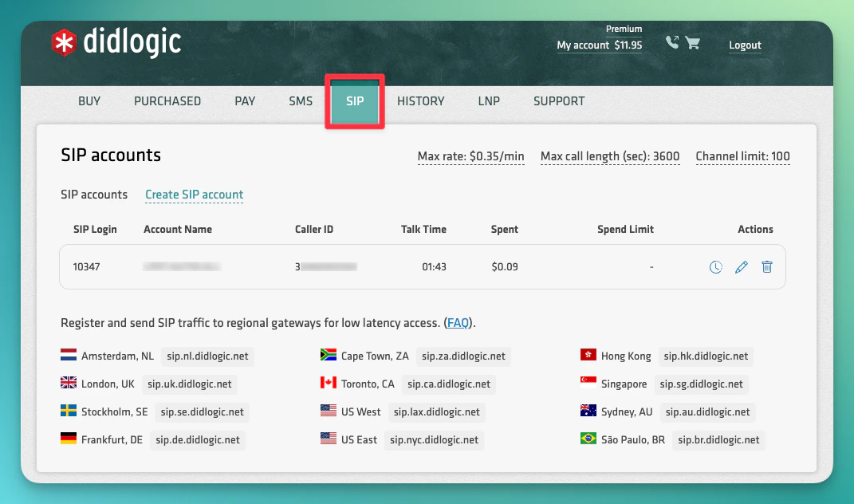Select the sip.nyc.didlogic.net gateway address
Viewport: 854px width, 504px height.
coord(434,439)
